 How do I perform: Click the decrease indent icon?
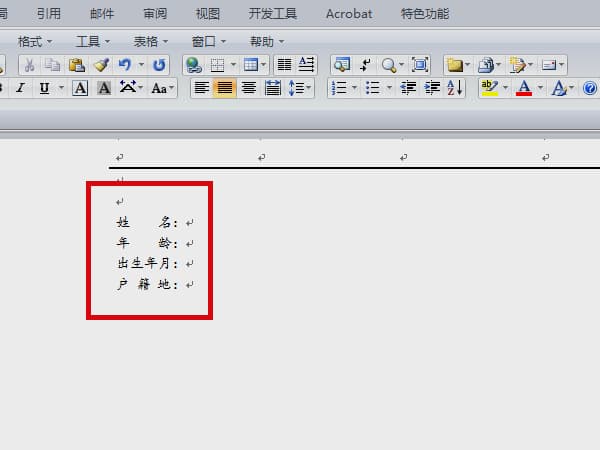pos(408,88)
